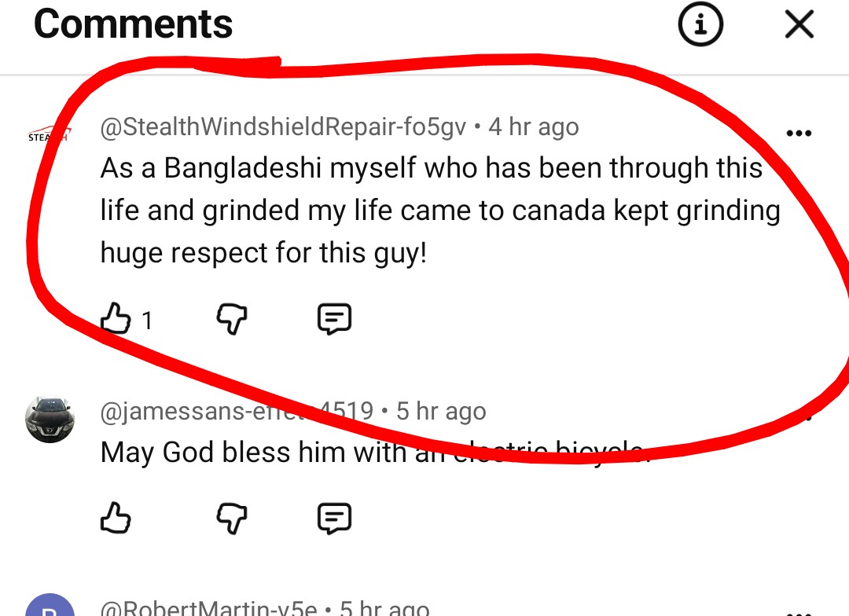Dislike the StealthWindshieldRepair comment
Screen dimensions: 849x616
[x=232, y=318]
